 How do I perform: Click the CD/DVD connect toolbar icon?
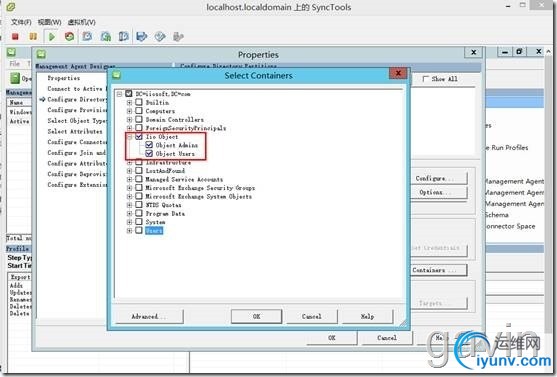coord(160,36)
